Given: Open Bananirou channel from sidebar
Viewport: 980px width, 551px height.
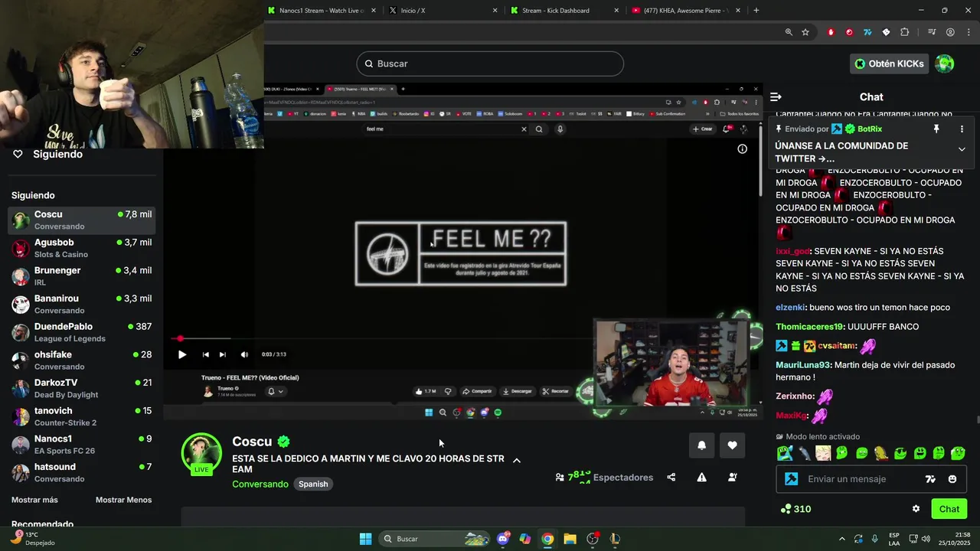Looking at the screenshot, I should coord(82,304).
